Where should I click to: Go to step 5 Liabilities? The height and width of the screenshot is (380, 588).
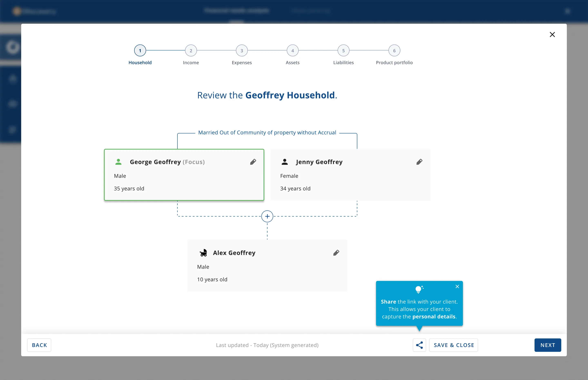[x=343, y=51]
